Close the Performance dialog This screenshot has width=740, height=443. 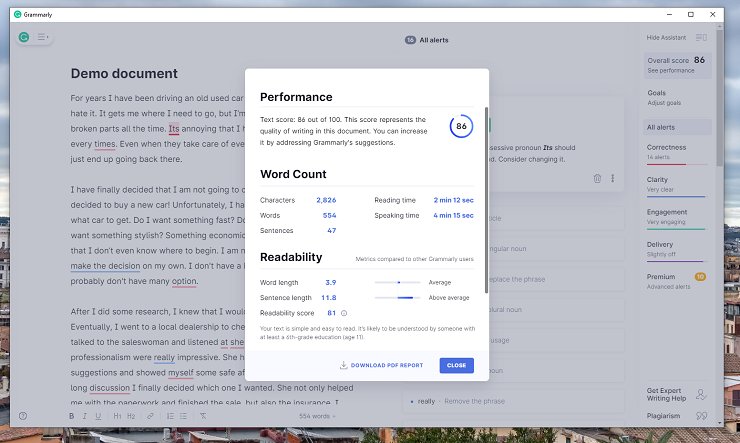click(456, 365)
